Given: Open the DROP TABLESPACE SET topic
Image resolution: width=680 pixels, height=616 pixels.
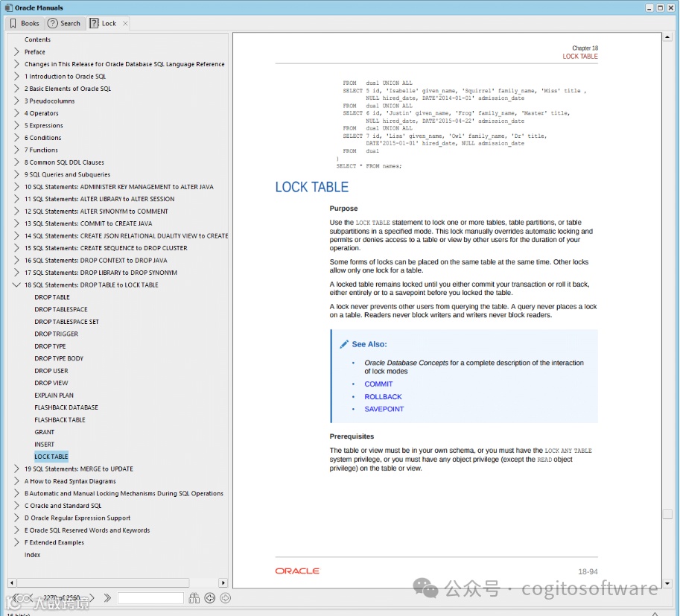Looking at the screenshot, I should click(x=67, y=322).
